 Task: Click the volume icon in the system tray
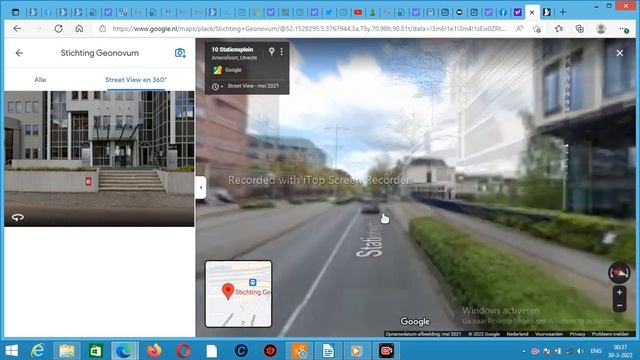pyautogui.click(x=580, y=351)
